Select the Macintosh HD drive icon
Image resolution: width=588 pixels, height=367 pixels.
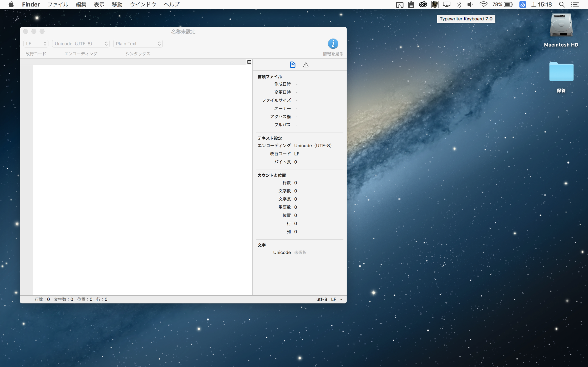pos(561,25)
